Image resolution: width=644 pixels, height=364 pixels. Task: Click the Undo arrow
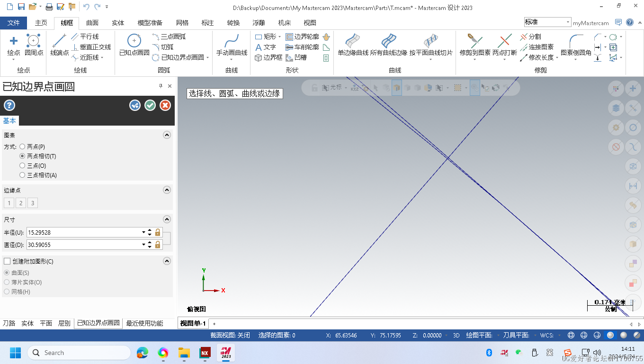tap(86, 7)
